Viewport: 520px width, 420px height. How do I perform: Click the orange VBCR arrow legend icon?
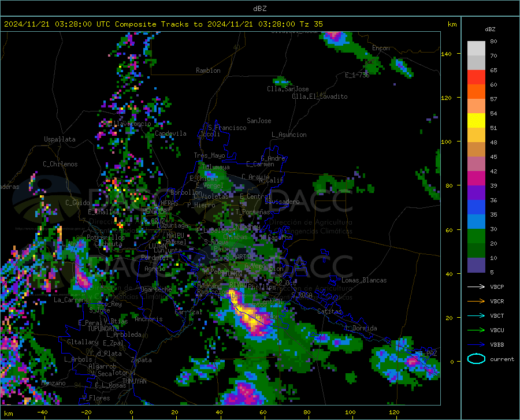476,301
